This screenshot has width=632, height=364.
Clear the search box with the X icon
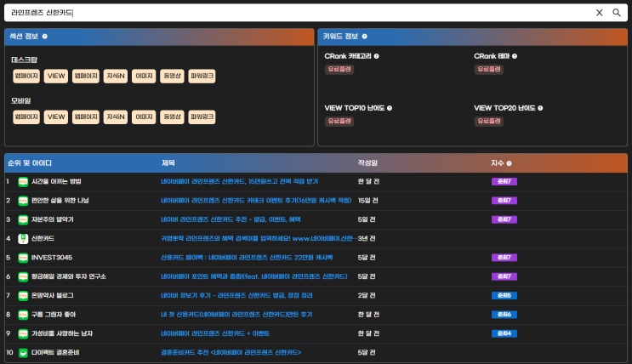[x=600, y=13]
